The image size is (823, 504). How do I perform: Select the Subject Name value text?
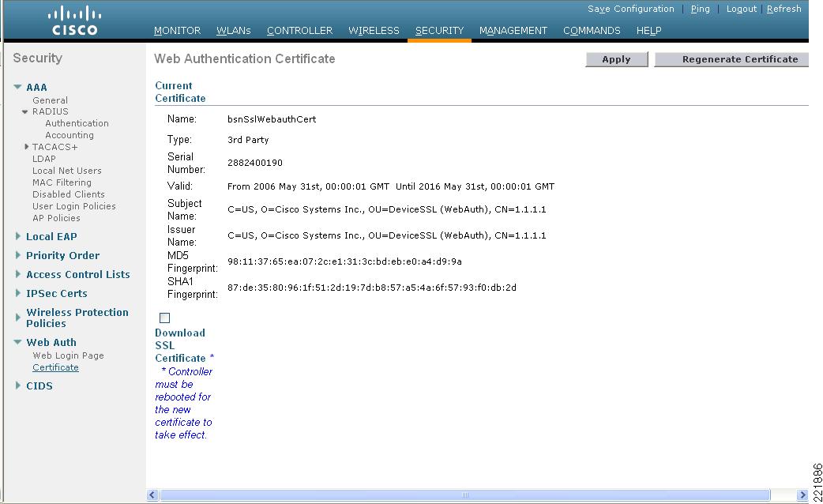pyautogui.click(x=386, y=209)
